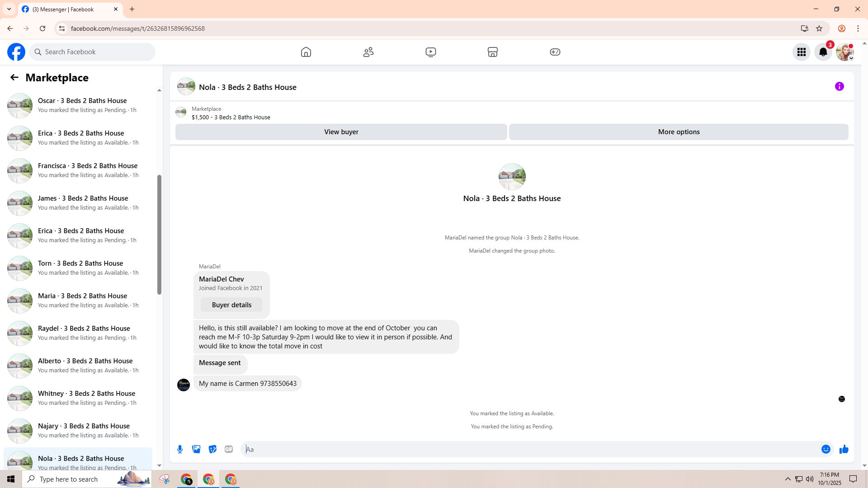Reload the page in browser toolbar
Viewport: 868px width, 488px height.
click(x=42, y=28)
